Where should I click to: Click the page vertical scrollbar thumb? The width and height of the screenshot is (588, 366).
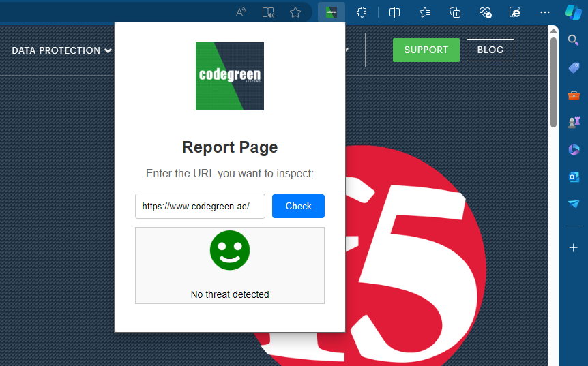pyautogui.click(x=553, y=82)
